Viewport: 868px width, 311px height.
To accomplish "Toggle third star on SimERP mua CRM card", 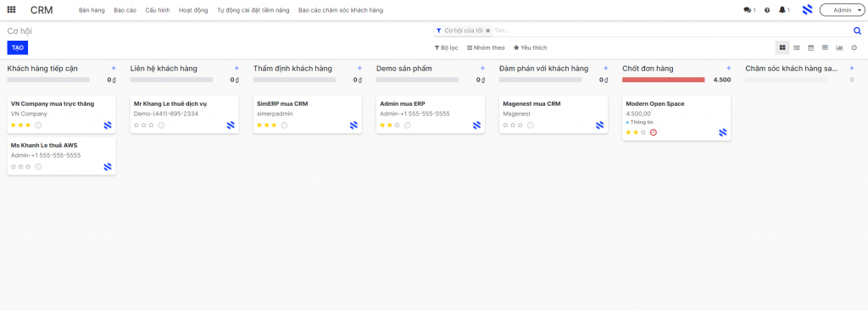I will point(274,125).
